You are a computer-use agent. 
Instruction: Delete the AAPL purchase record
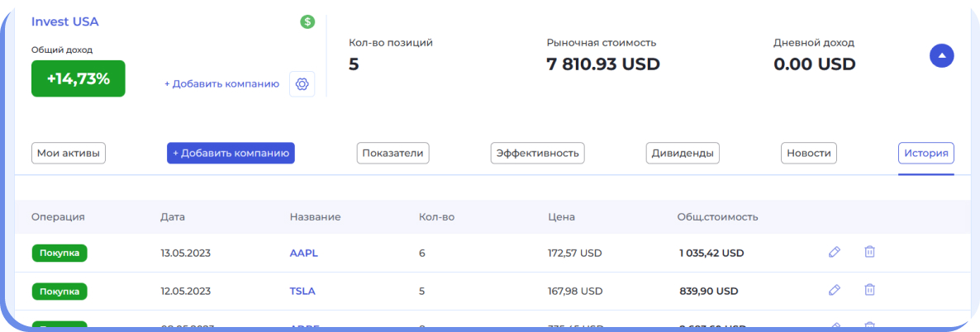(869, 252)
